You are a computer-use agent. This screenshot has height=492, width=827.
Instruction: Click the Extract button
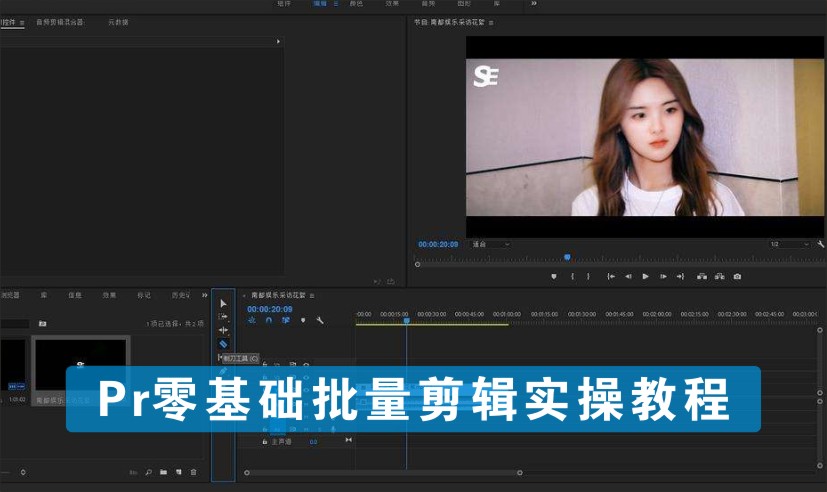click(719, 276)
